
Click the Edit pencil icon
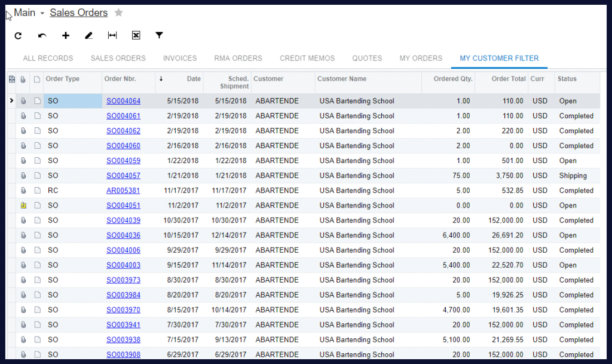(88, 35)
